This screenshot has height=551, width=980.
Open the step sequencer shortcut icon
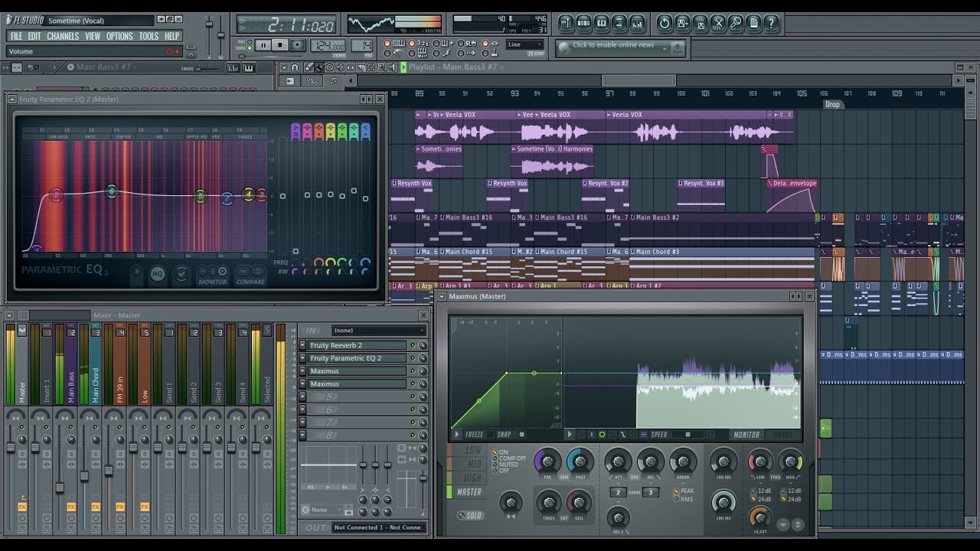pyautogui.click(x=583, y=23)
